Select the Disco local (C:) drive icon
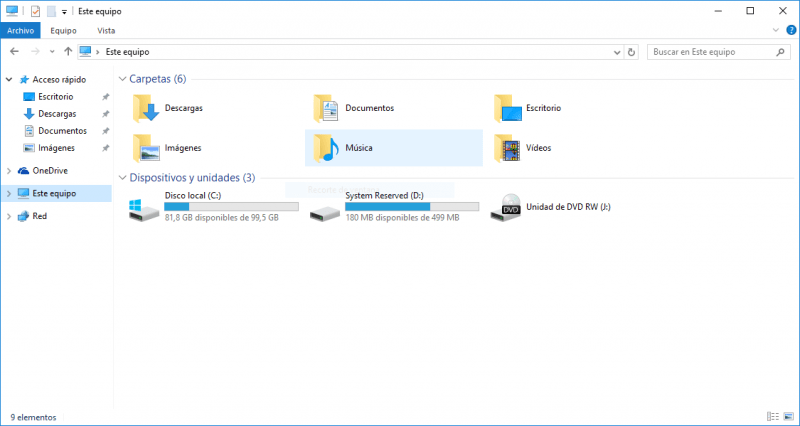The height and width of the screenshot is (426, 800). 143,210
